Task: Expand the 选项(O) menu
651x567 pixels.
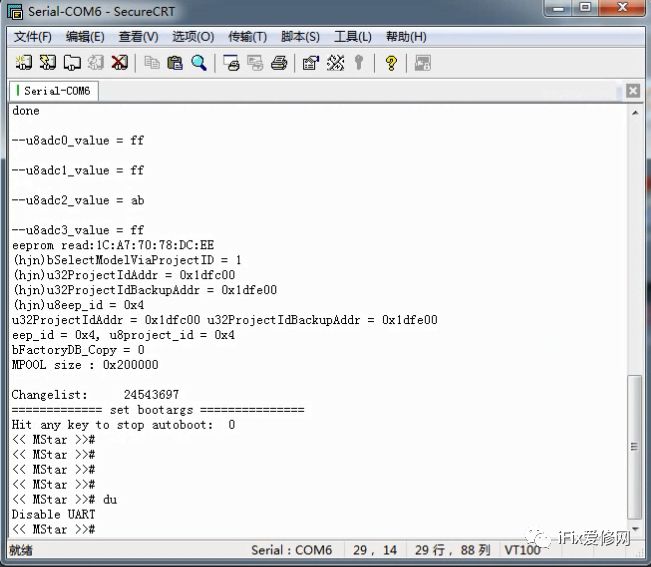Action: click(x=192, y=37)
